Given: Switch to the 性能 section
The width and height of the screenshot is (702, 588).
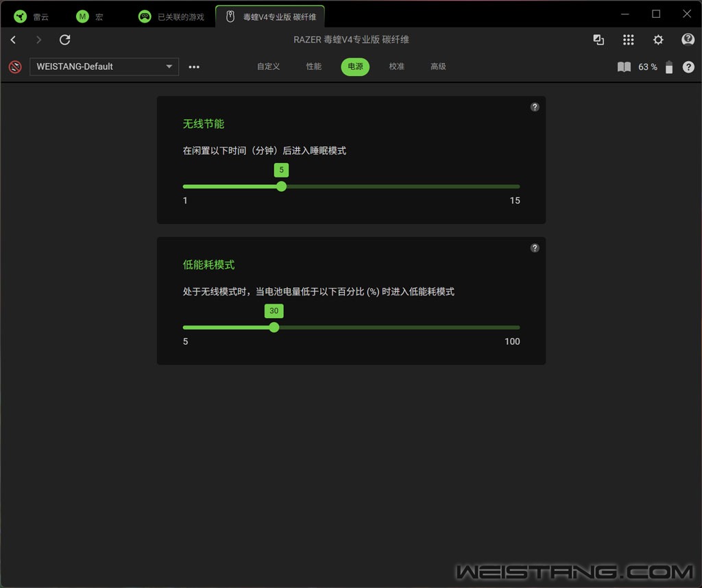Looking at the screenshot, I should tap(314, 66).
